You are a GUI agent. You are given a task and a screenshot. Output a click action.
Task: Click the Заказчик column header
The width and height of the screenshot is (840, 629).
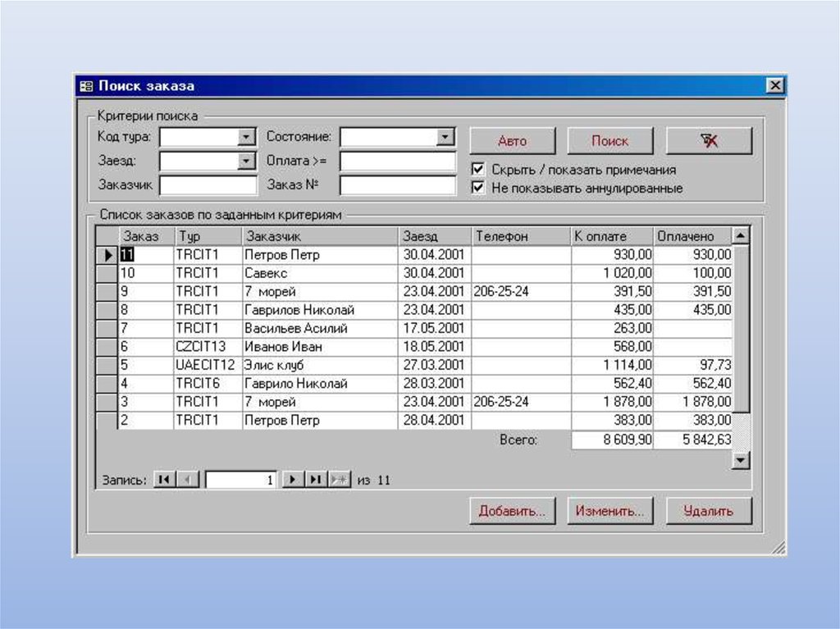[x=319, y=236]
